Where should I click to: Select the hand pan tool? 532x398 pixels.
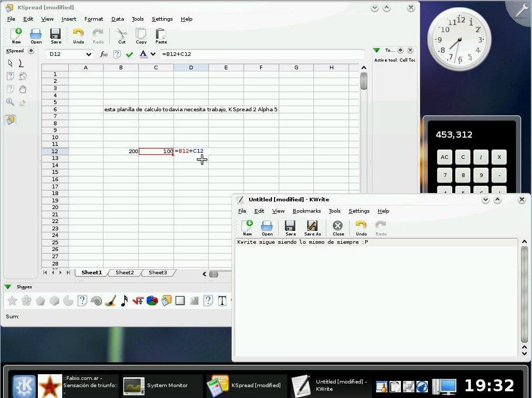tap(22, 90)
